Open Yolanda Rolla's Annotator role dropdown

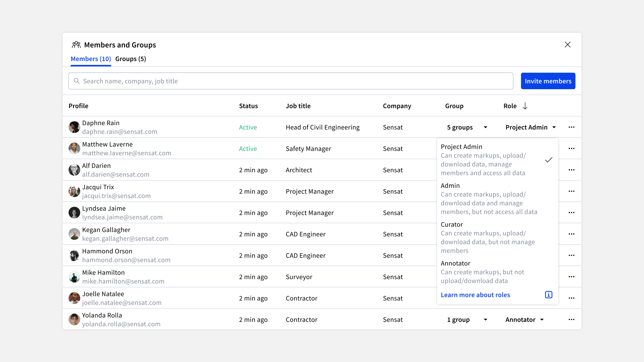tap(524, 320)
